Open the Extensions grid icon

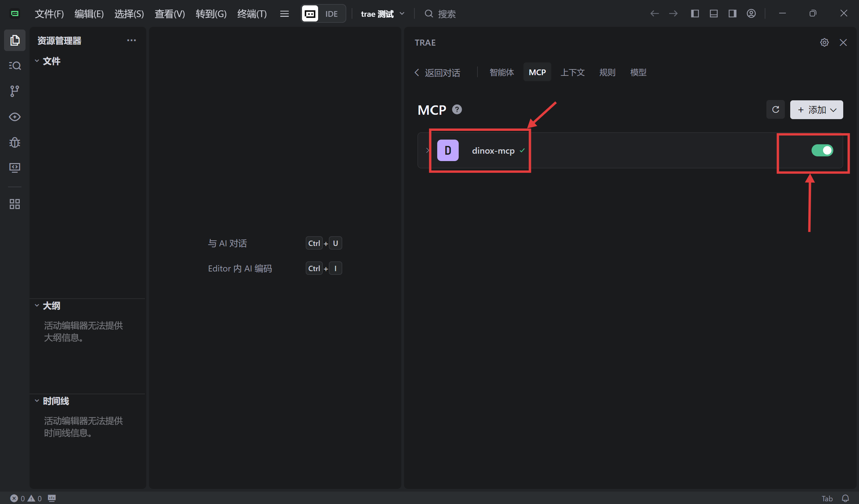coord(15,204)
